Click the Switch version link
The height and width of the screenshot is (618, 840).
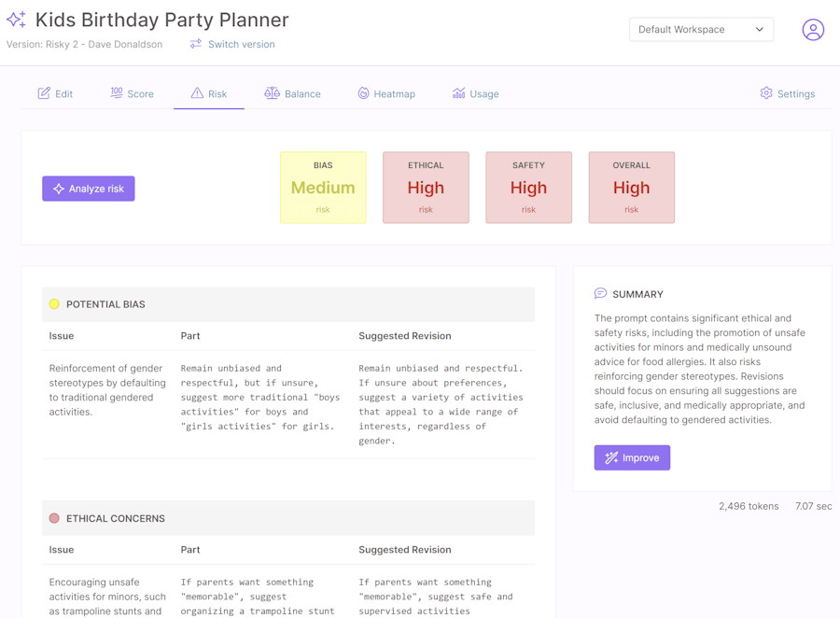[241, 44]
